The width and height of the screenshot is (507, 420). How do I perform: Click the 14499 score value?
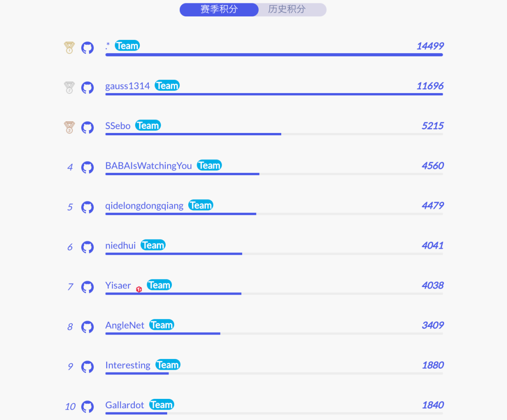click(430, 46)
